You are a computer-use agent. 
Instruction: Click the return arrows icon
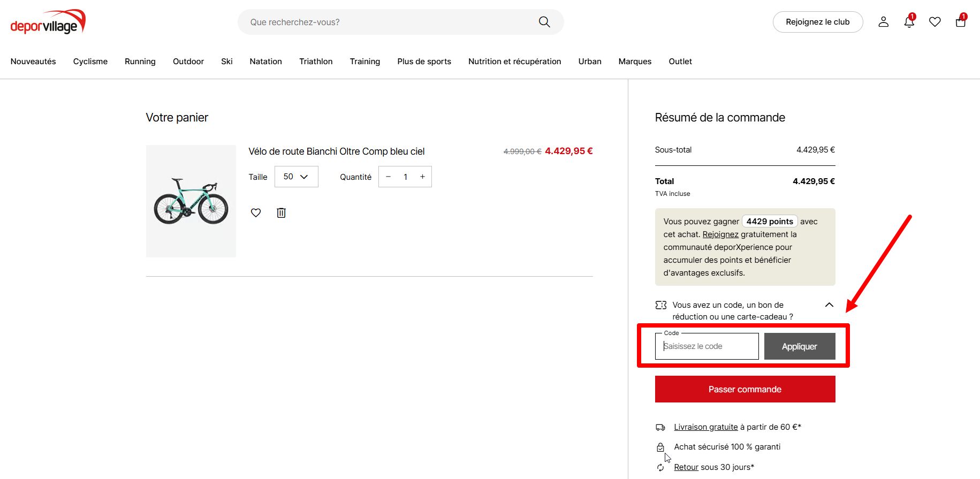click(x=660, y=467)
